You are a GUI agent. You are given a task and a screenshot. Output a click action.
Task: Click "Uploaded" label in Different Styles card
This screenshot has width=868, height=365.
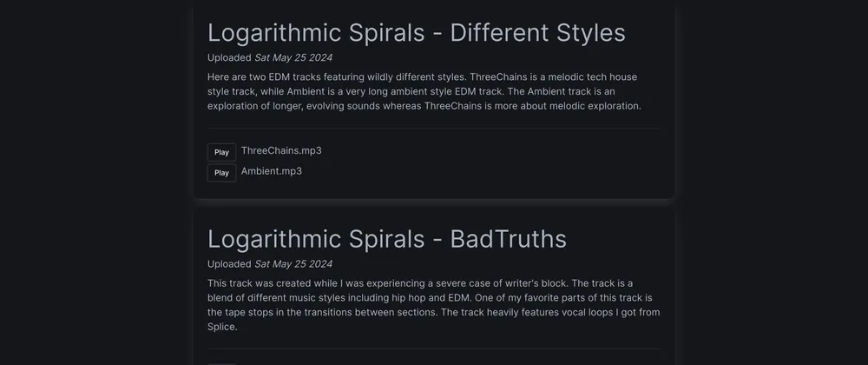(x=229, y=58)
